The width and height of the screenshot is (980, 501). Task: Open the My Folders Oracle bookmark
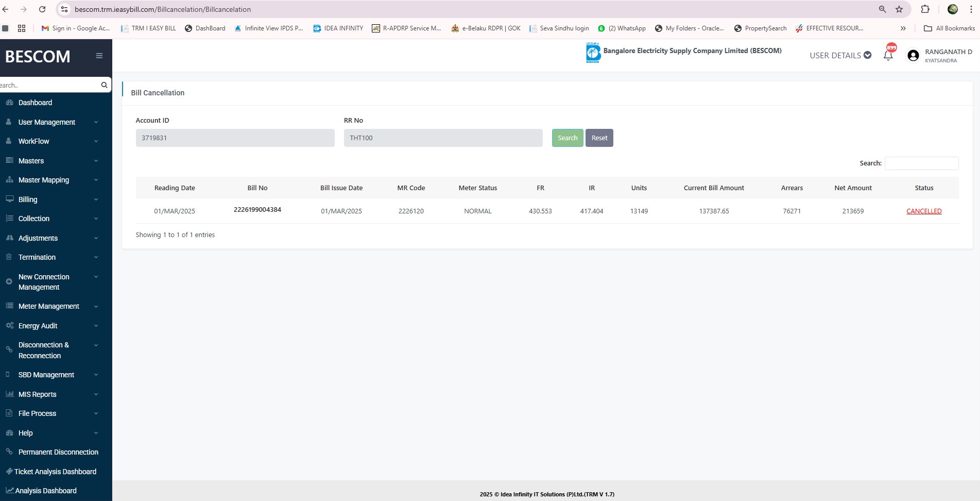point(690,28)
